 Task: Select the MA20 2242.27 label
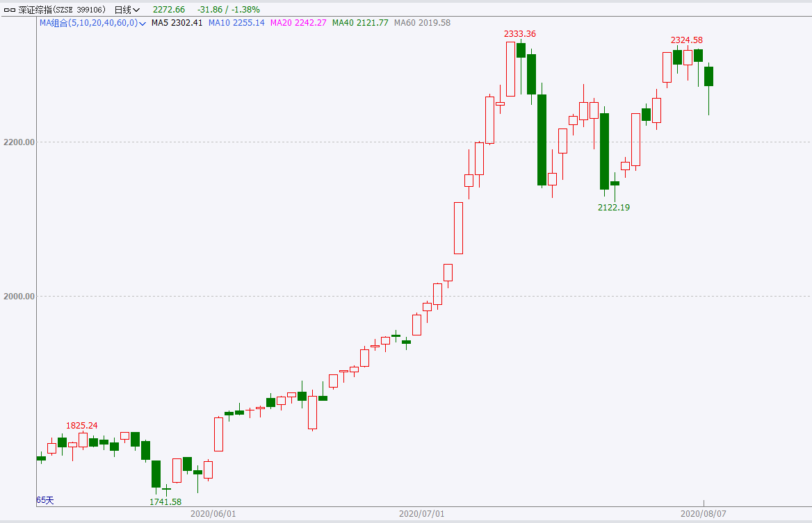[298, 23]
